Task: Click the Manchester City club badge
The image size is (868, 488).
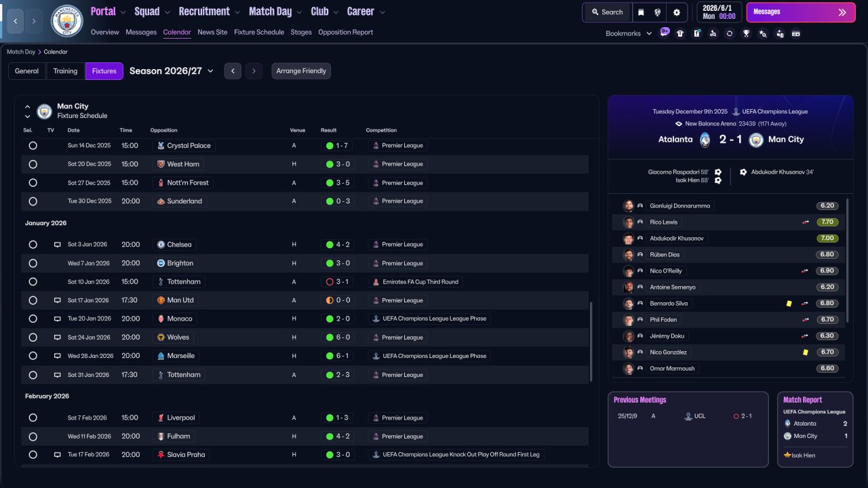Action: (66, 21)
